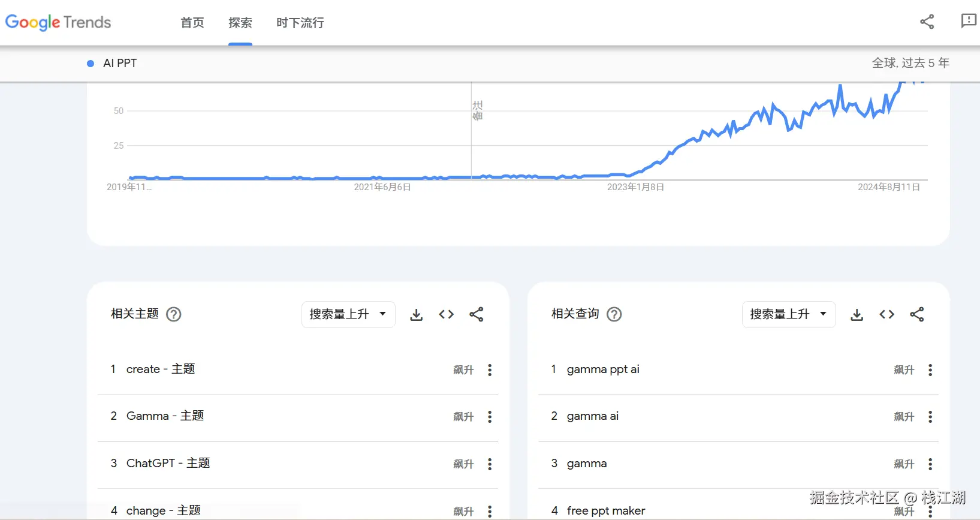Share the related topics card
980x520 pixels.
pos(476,315)
